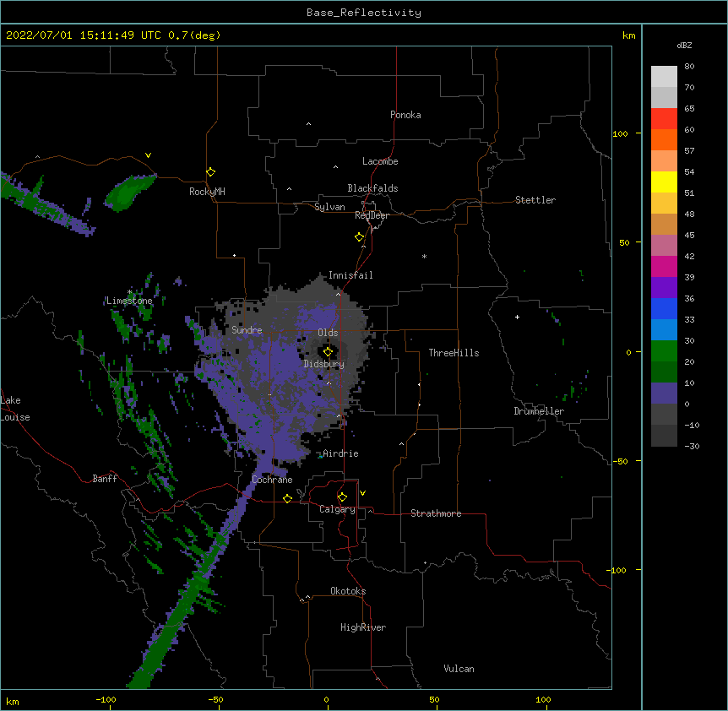Select the yellow v marker above RockyMH green echo
This screenshot has height=711, width=728.
point(148,155)
